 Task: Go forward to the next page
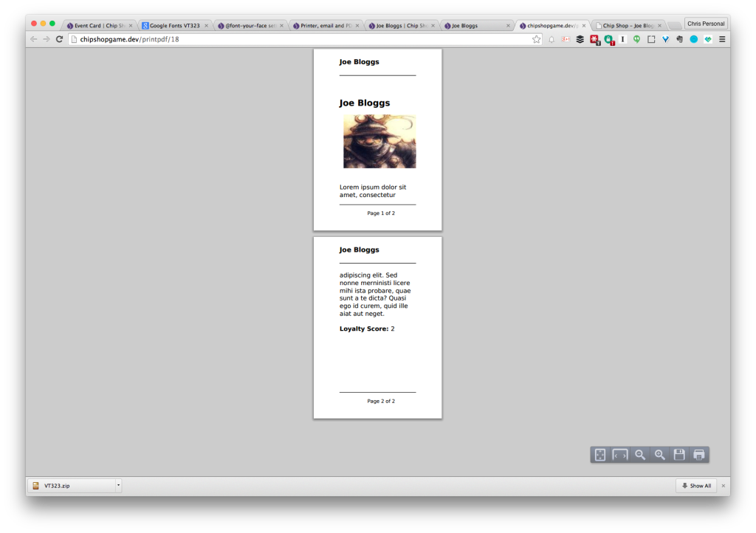point(47,39)
